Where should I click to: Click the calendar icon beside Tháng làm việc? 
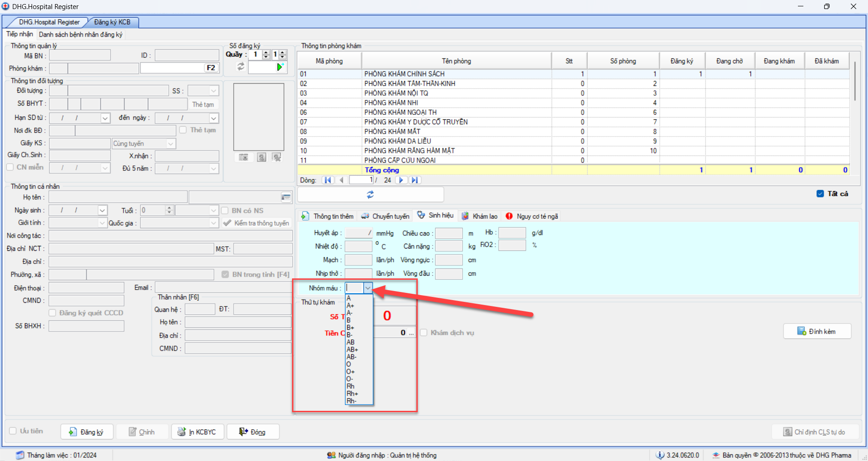coord(20,455)
